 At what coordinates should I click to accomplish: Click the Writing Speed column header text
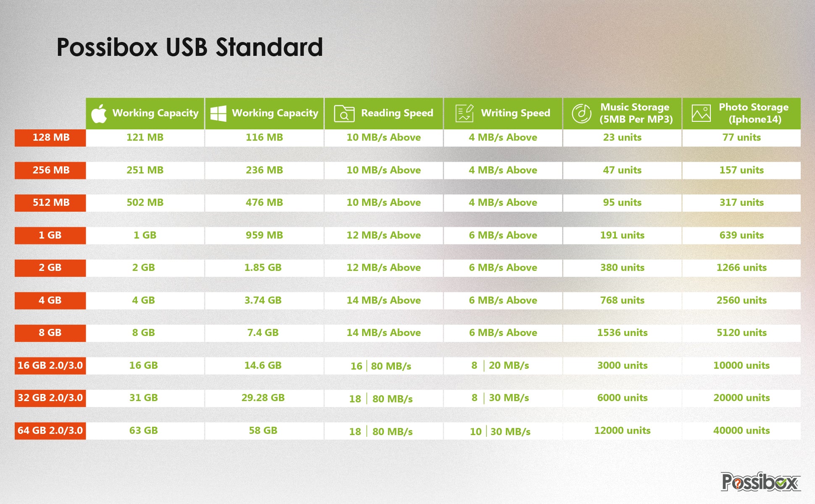(515, 113)
